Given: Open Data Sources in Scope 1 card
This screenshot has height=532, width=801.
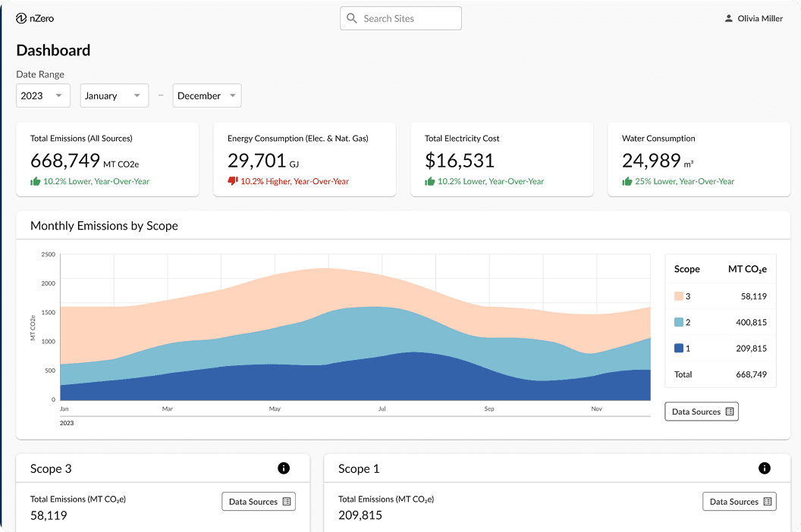Looking at the screenshot, I should point(739,502).
